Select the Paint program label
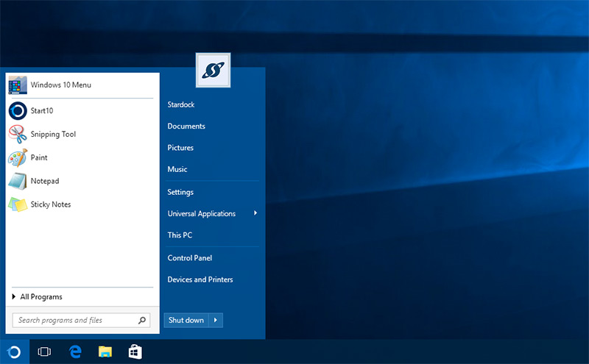This screenshot has height=364, width=589. pos(39,157)
